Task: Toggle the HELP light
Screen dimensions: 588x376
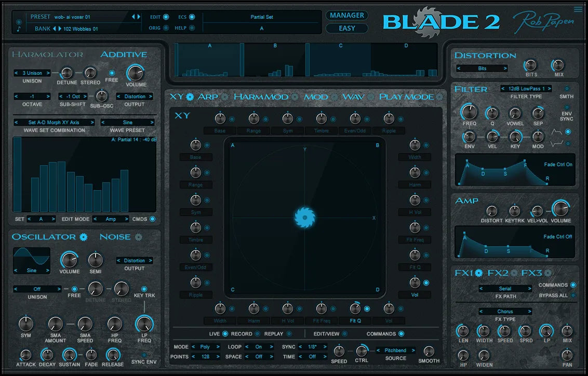Action: pyautogui.click(x=192, y=28)
